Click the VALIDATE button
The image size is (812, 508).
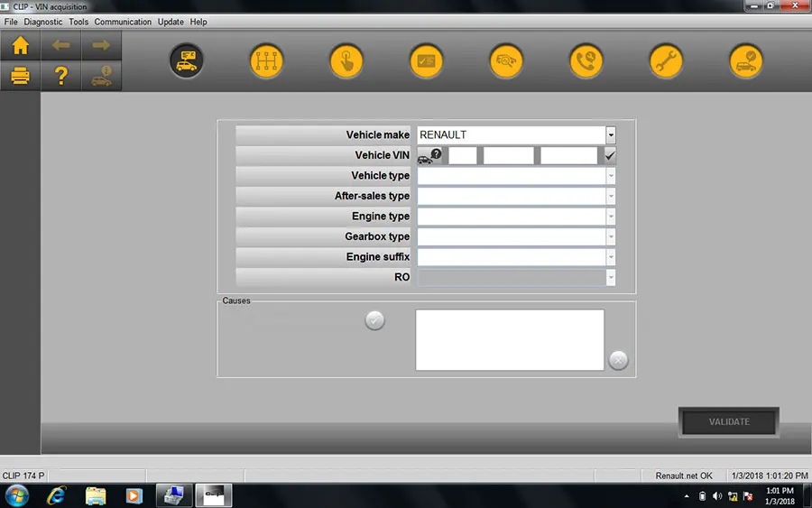pyautogui.click(x=729, y=422)
